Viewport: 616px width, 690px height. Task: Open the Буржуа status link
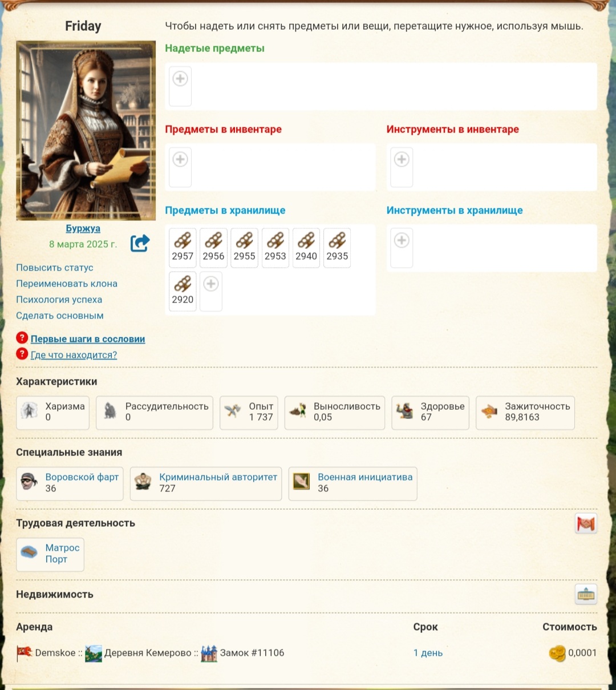(x=83, y=228)
